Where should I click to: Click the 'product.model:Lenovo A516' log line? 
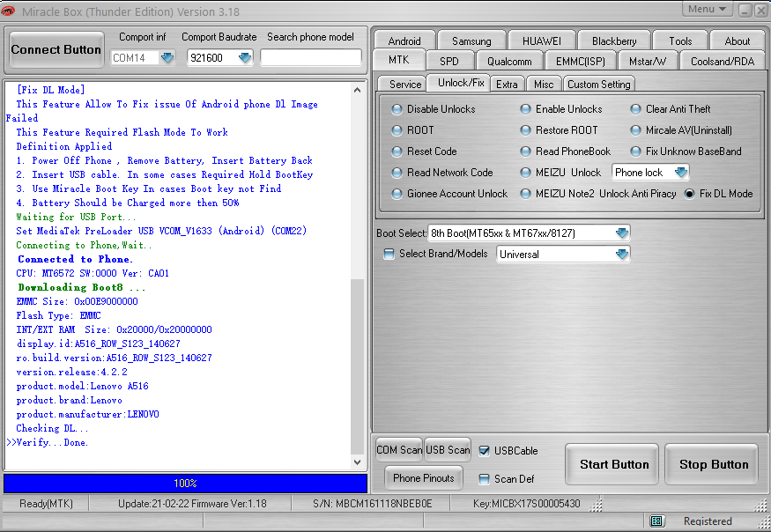(82, 386)
